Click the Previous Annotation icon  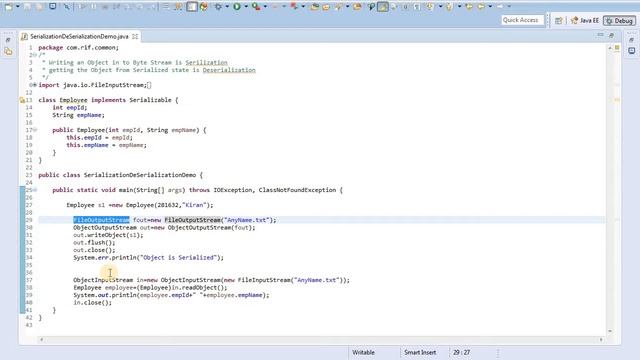[x=449, y=7]
